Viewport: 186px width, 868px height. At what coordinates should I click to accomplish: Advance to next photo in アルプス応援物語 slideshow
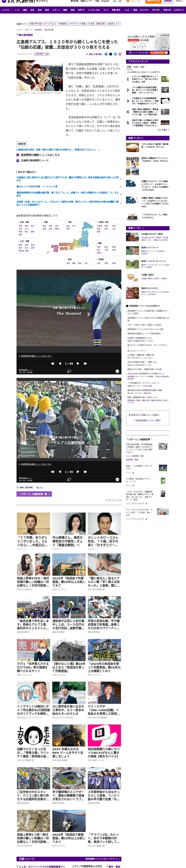[x=78, y=472]
